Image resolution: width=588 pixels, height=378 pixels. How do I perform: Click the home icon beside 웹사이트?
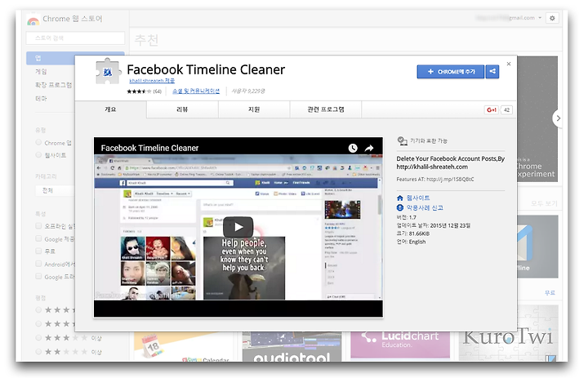coord(400,198)
